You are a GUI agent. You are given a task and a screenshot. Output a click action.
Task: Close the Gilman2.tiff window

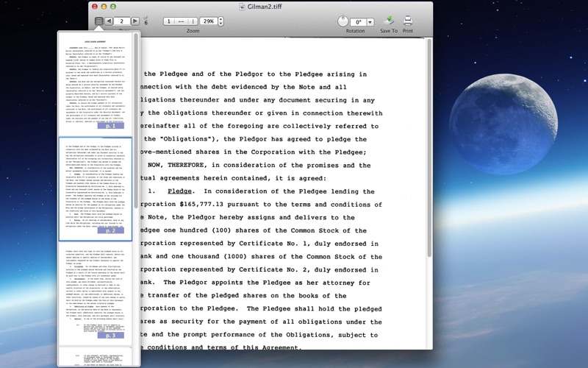[95, 7]
